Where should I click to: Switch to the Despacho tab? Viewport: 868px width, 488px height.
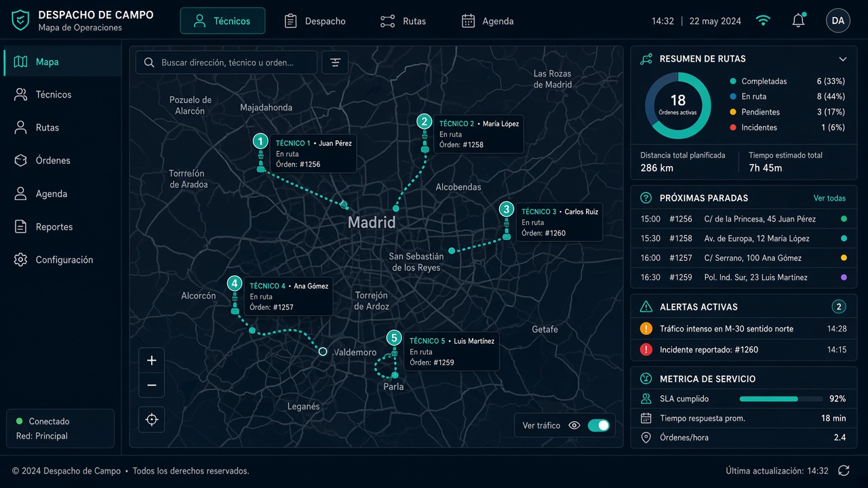point(315,21)
